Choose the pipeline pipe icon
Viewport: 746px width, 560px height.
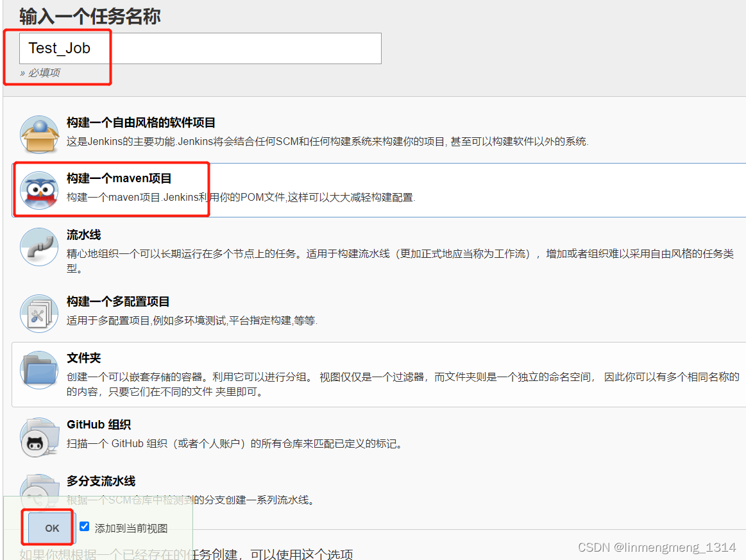[x=39, y=246]
